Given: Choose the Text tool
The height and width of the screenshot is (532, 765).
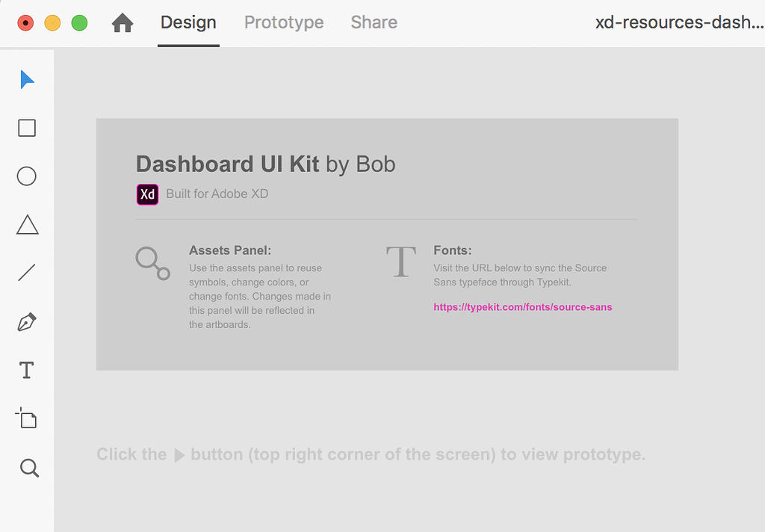Looking at the screenshot, I should click(26, 370).
